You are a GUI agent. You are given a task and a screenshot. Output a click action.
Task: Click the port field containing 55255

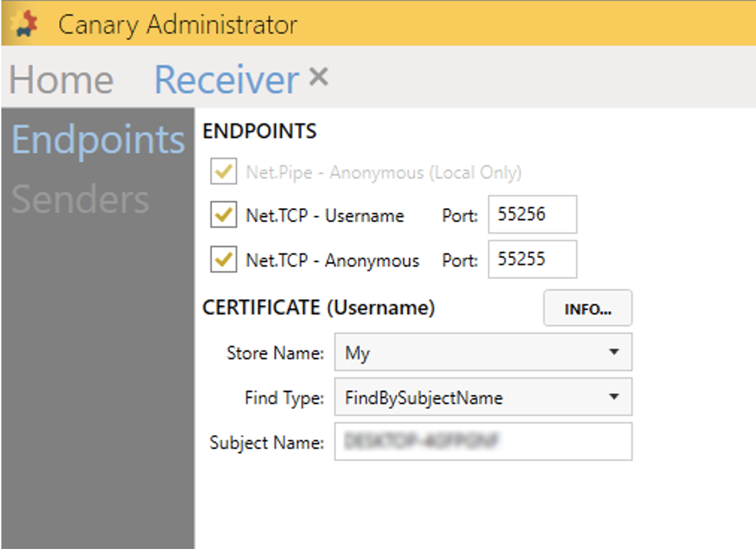pos(532,260)
